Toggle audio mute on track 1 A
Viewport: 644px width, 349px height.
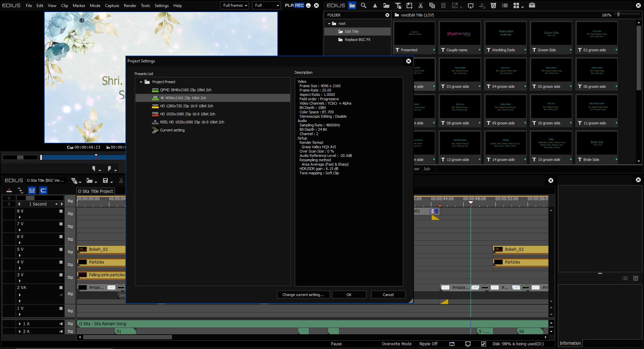click(x=61, y=324)
